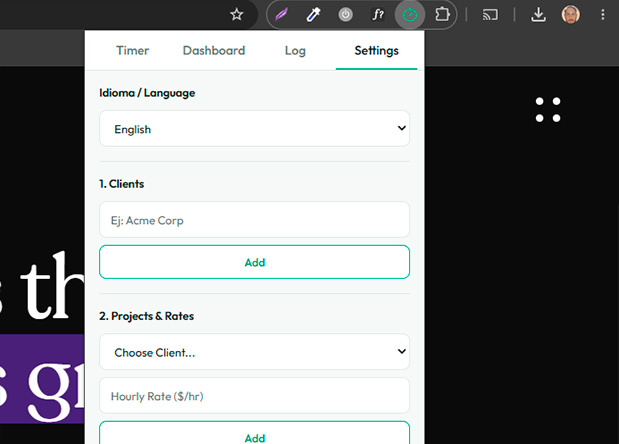Open the Choose Client dropdown
Image resolution: width=619 pixels, height=444 pixels.
[x=255, y=352]
